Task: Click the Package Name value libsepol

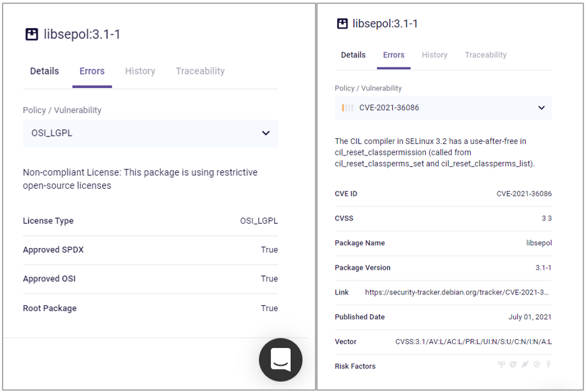Action: 539,243
